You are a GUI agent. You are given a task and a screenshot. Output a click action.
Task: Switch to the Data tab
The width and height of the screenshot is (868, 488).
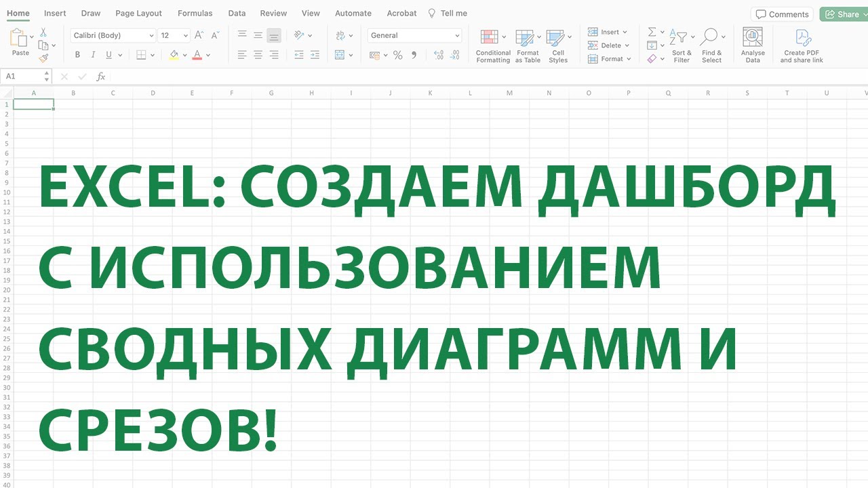tap(237, 13)
